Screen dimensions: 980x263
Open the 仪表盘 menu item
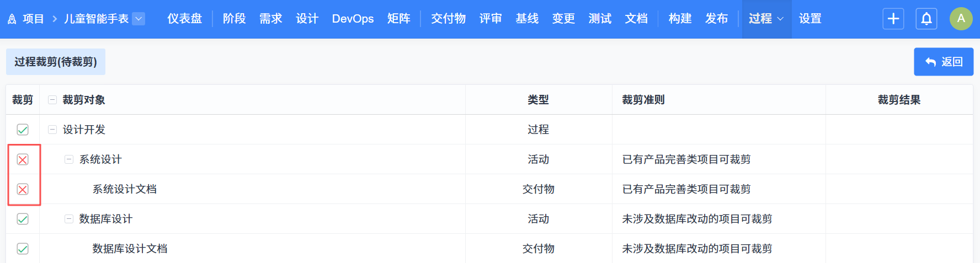[x=184, y=19]
